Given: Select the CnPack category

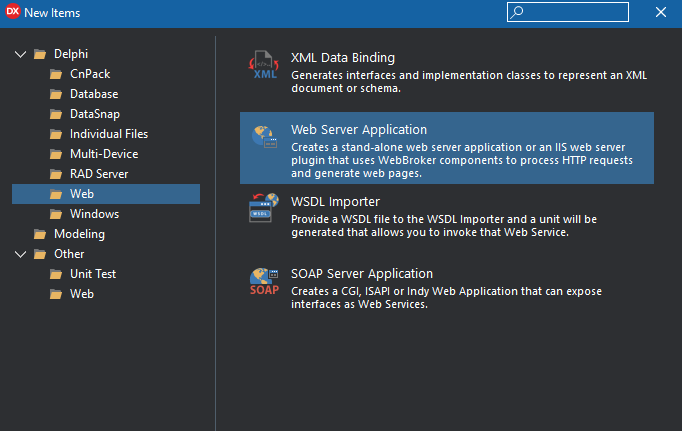Looking at the screenshot, I should click(x=90, y=74).
